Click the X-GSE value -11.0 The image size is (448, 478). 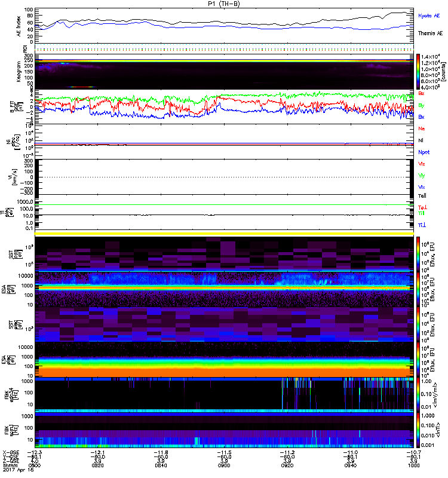(x=350, y=452)
